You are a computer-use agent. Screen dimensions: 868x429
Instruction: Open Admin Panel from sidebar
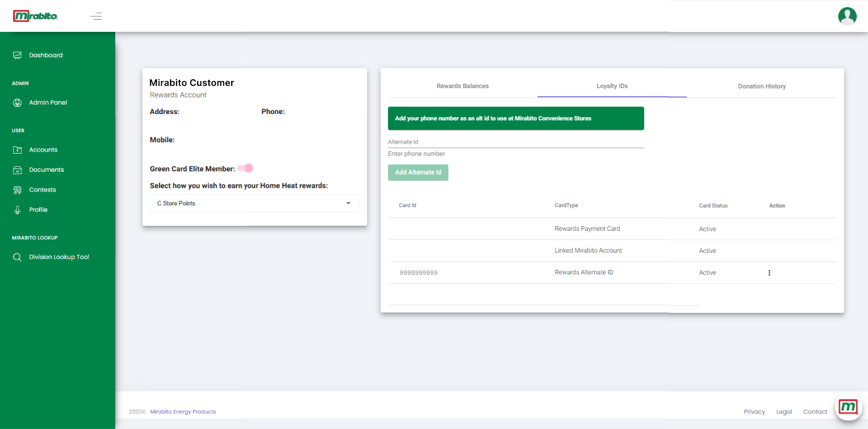pos(48,102)
